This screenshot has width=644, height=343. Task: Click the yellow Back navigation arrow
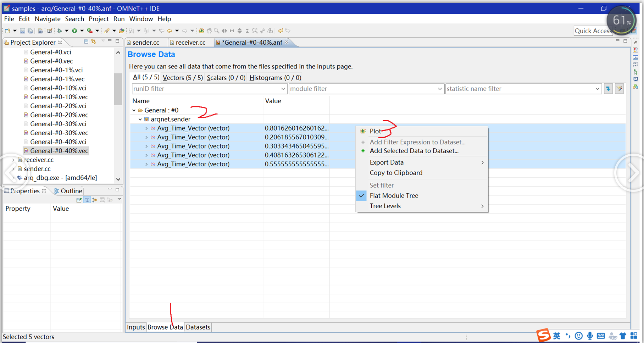170,31
